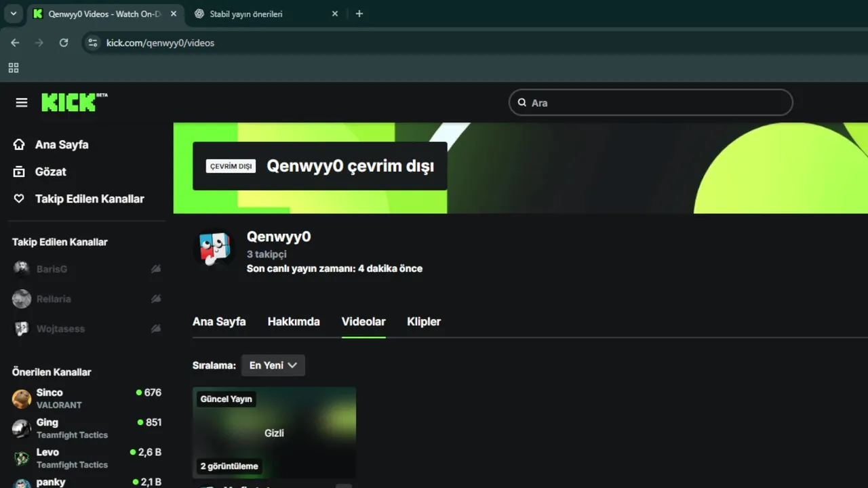This screenshot has height=488, width=868.
Task: Open the Güncel Yayın video thumbnail
Action: pyautogui.click(x=274, y=432)
